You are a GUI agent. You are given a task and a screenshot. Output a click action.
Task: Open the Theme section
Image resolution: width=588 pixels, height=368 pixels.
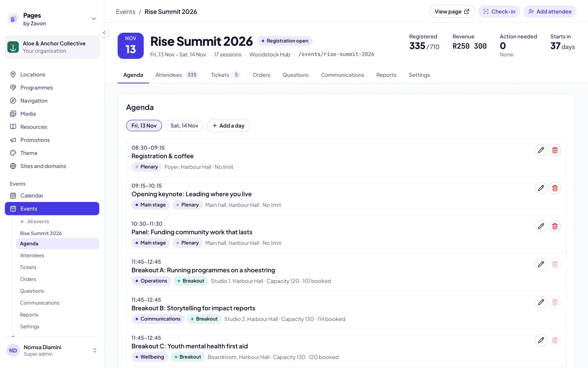[x=52, y=153]
